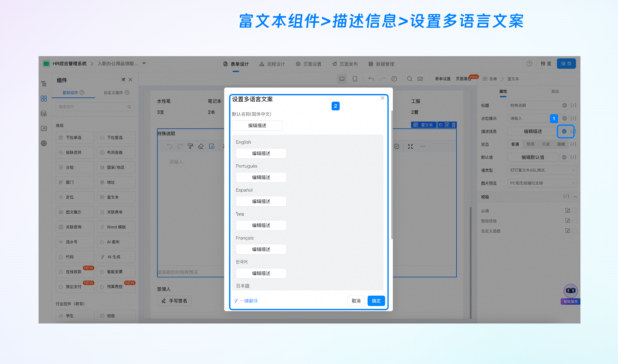Click 编辑描述 under Français
618x364 pixels.
point(261,249)
